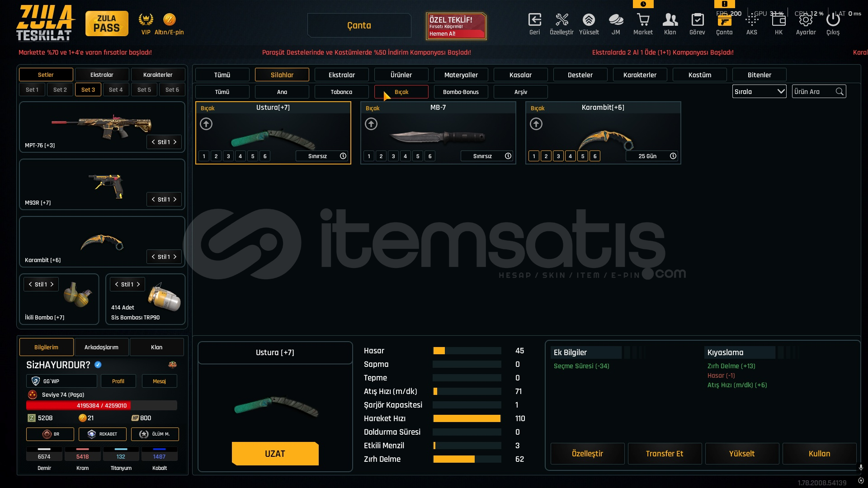Open the Yükselt upgrade icon in top bar

pos(589,20)
